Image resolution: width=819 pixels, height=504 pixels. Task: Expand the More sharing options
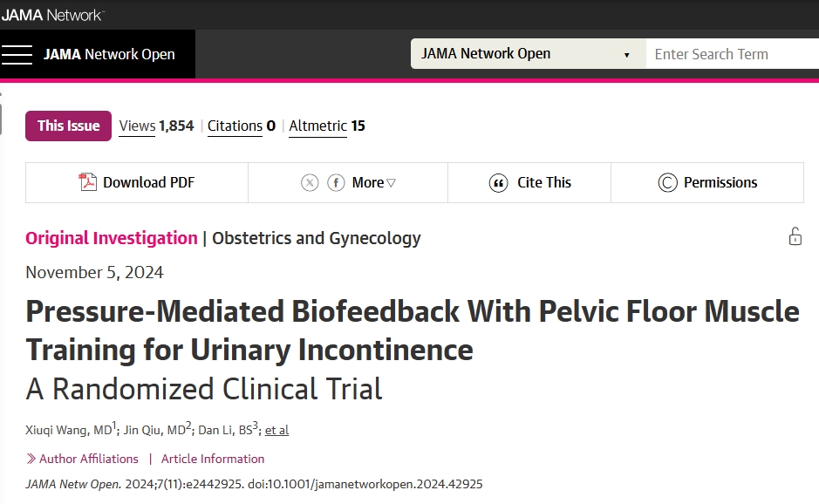pos(373,182)
